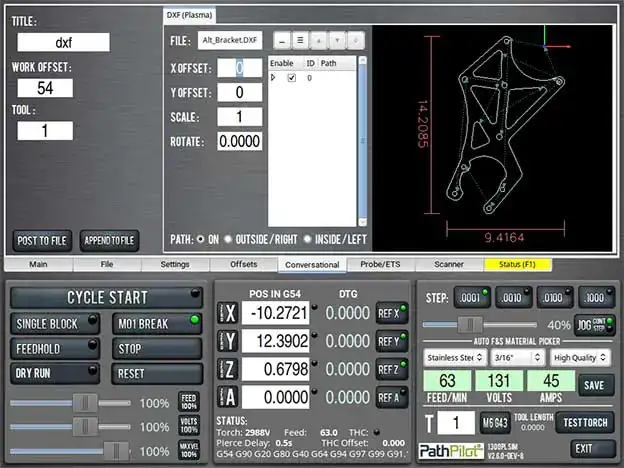This screenshot has height=468, width=624.
Task: Click the feed override slider handle
Action: tap(85, 403)
